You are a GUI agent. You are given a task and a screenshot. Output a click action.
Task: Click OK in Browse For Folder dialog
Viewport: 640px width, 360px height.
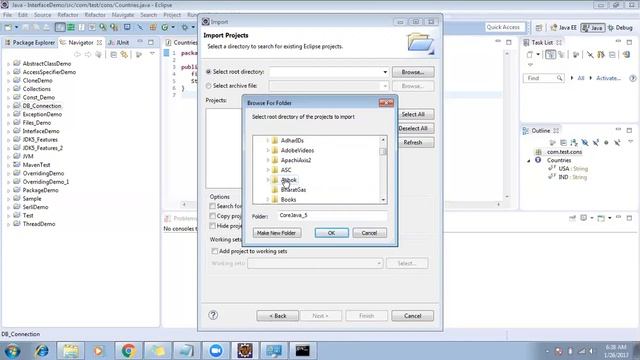[x=331, y=233]
